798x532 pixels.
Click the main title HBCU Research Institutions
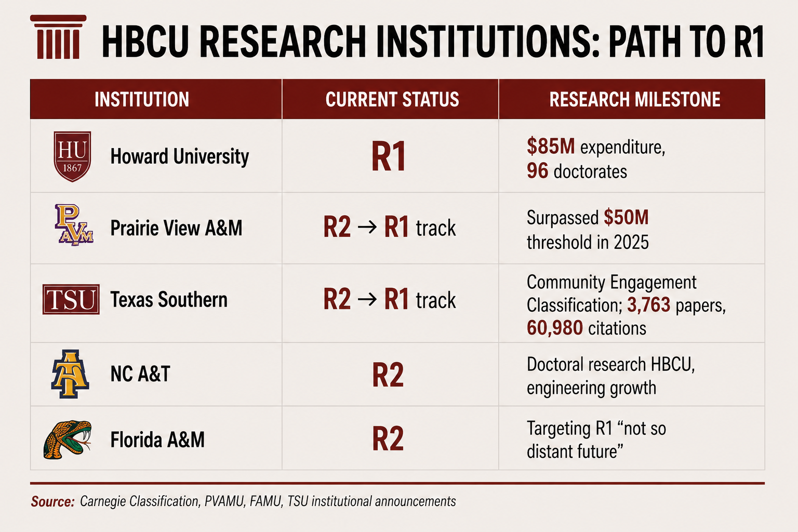[433, 41]
